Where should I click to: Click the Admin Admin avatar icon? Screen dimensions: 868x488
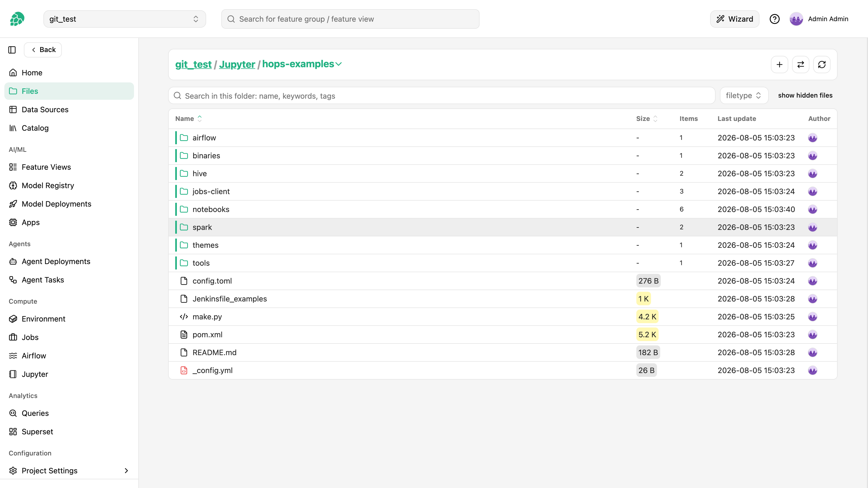tap(796, 19)
